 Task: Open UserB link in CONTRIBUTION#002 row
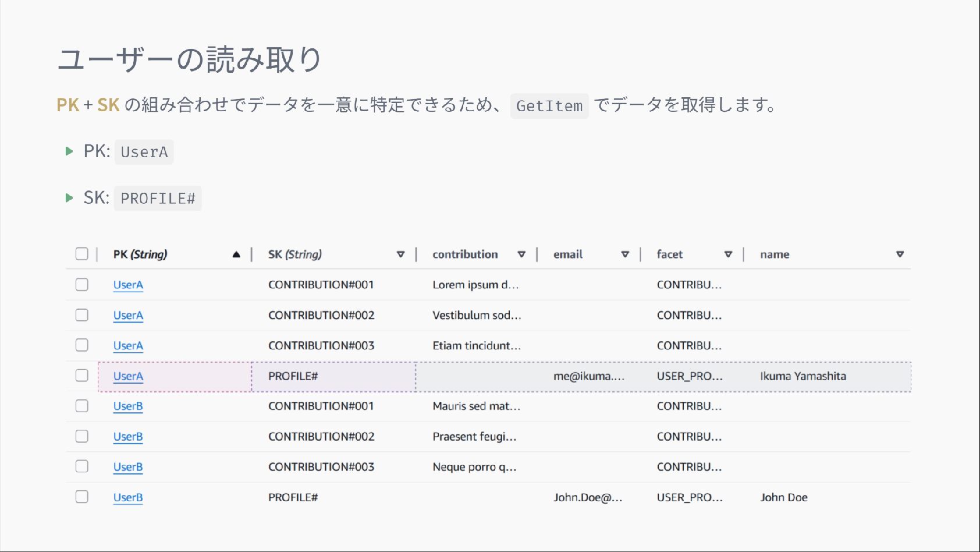pyautogui.click(x=128, y=437)
